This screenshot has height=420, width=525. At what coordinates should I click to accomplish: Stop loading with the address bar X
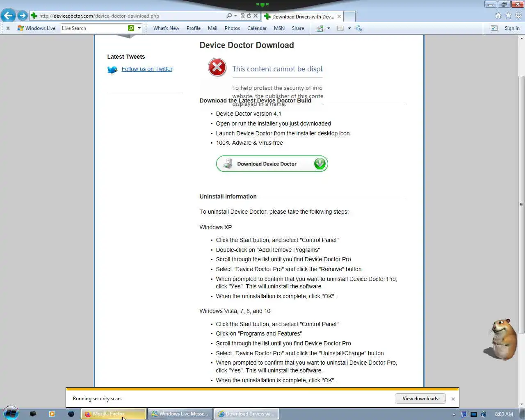pyautogui.click(x=256, y=16)
